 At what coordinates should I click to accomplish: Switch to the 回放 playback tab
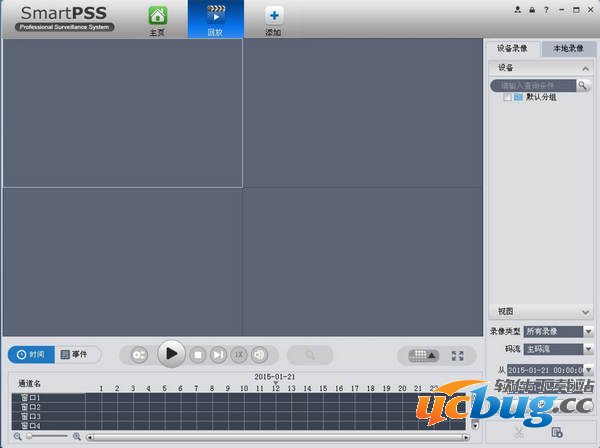pos(215,19)
